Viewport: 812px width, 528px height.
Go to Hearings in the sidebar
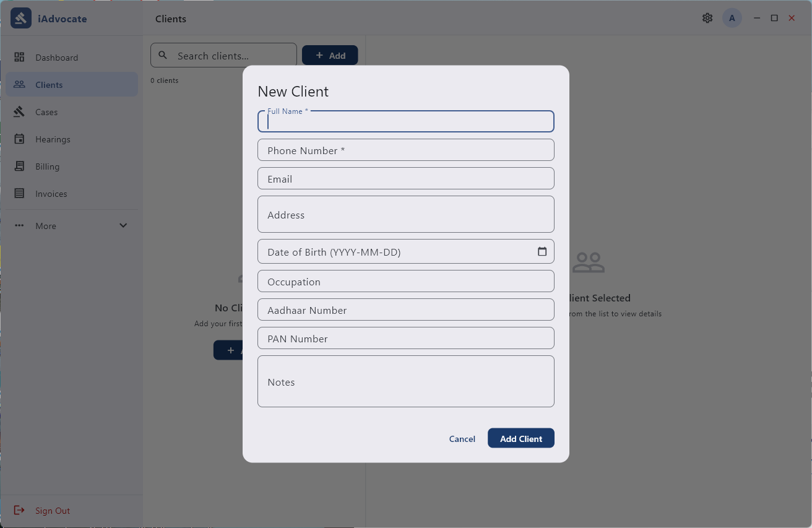coord(72,139)
